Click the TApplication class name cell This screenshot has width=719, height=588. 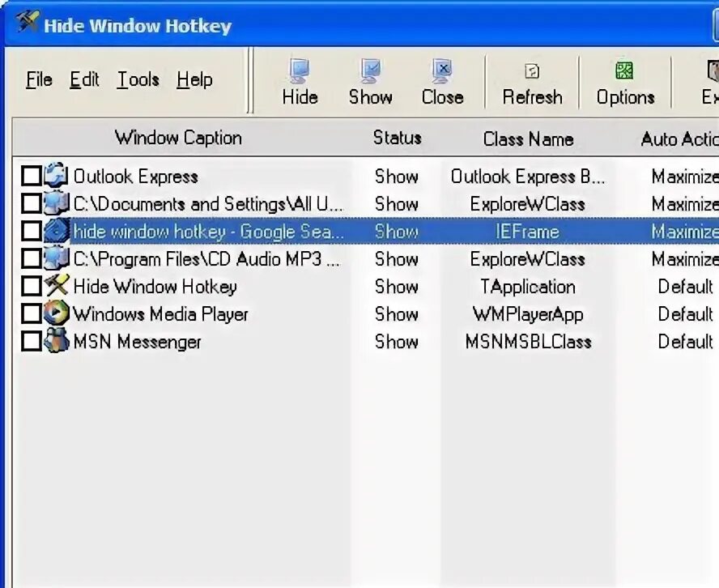pos(528,288)
